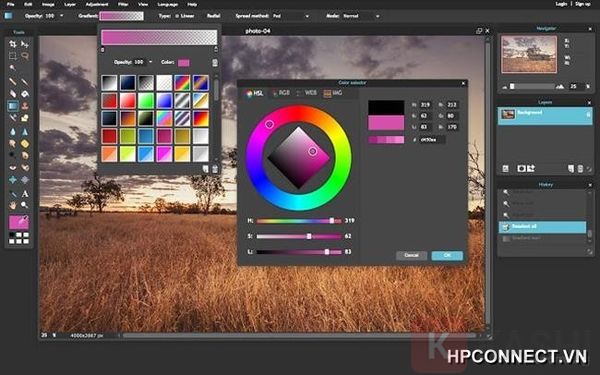Click the gradient tool icon in options bar
Image resolution: width=600 pixels, height=375 pixels.
8,16
